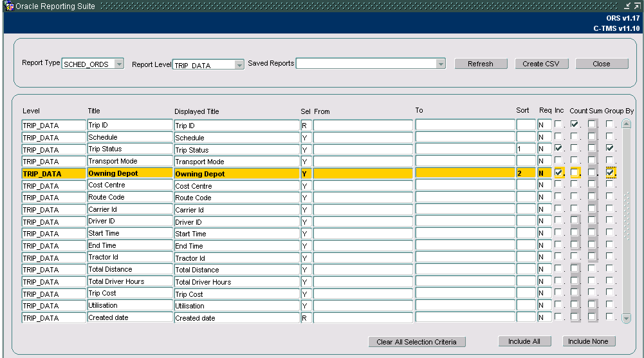The image size is (644, 358).
Task: Uncheck the Count checkbox for Trip ID
Action: tap(574, 124)
